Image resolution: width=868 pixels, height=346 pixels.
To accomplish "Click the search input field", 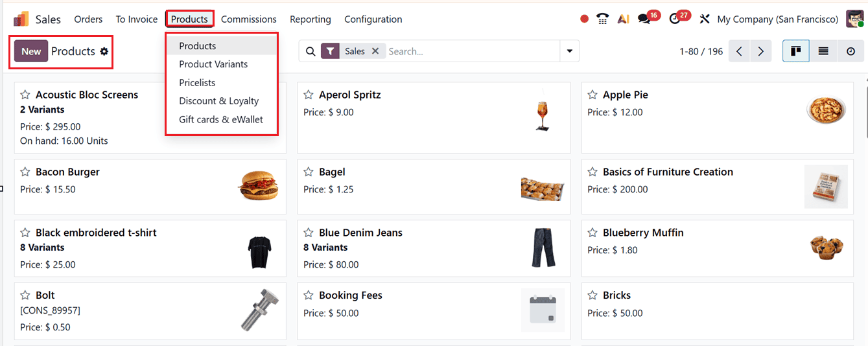I will point(472,51).
